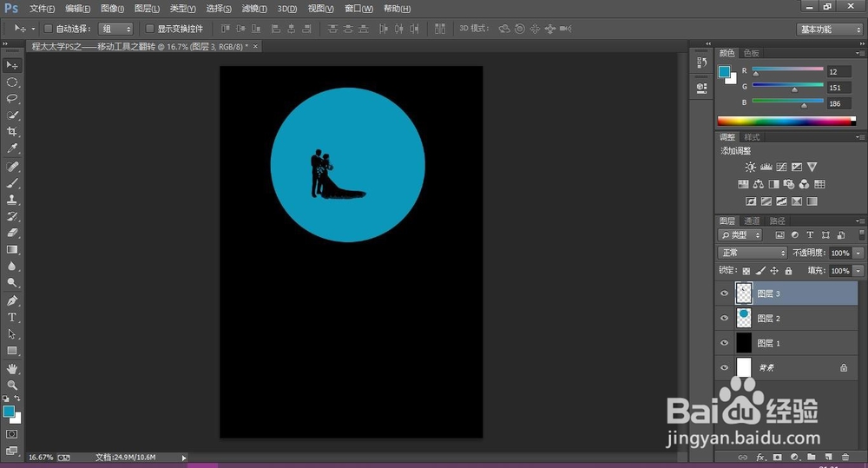Select the Lasso tool

pos(11,99)
